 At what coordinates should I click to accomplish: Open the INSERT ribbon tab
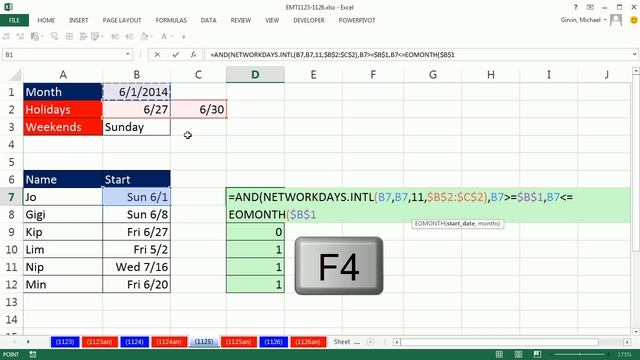(x=78, y=20)
